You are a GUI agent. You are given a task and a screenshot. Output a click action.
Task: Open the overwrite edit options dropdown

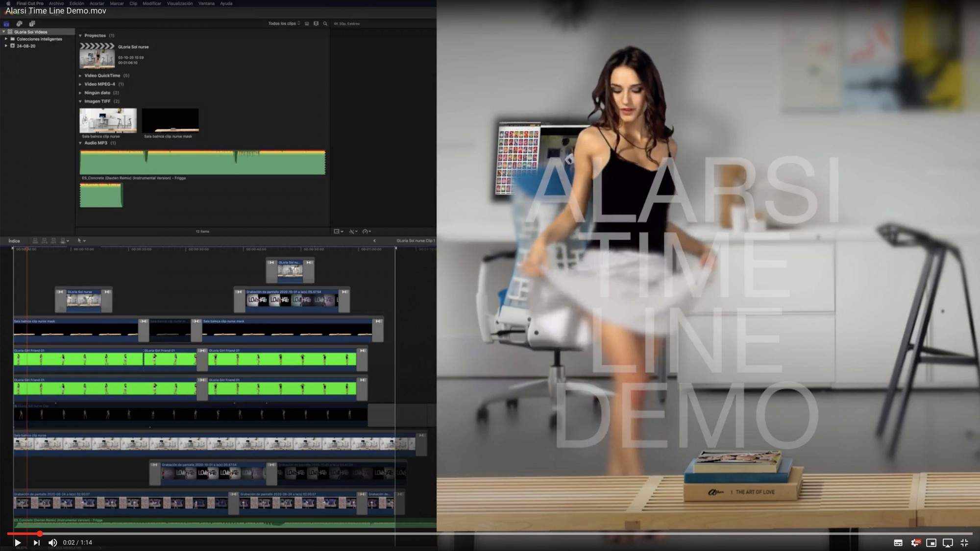point(64,241)
